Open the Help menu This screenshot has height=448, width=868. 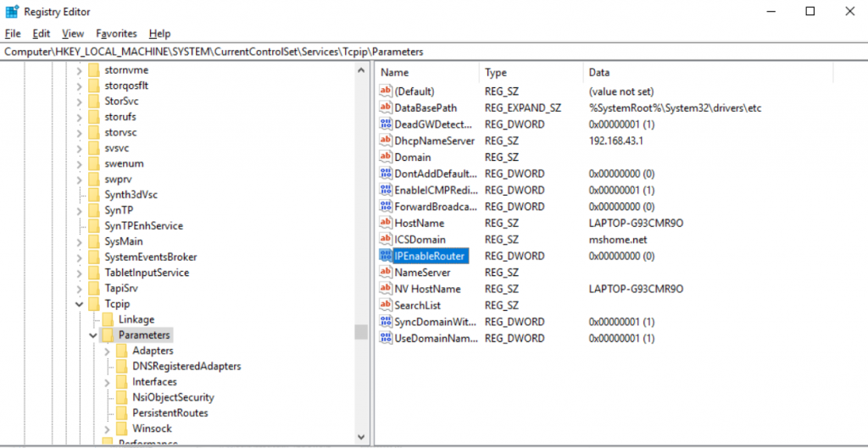(x=159, y=34)
